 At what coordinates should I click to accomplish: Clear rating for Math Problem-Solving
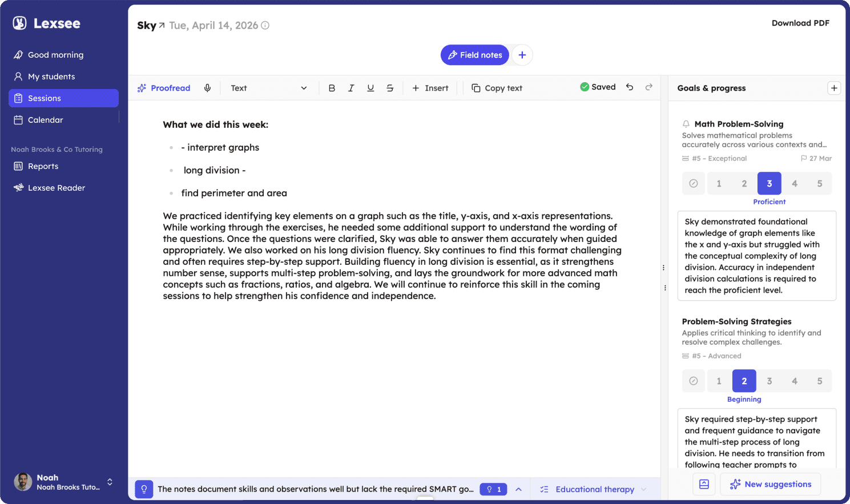coord(694,183)
